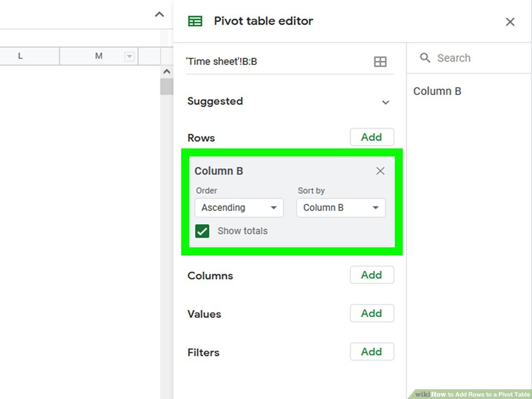Screen dimensions: 532x399
Task: Add a field to Columns
Action: tap(372, 275)
